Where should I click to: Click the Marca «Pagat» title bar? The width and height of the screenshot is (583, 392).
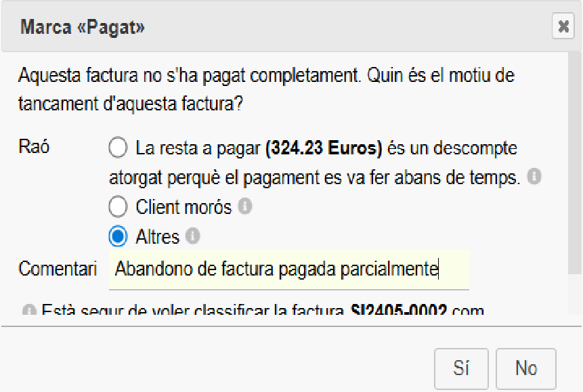271,27
